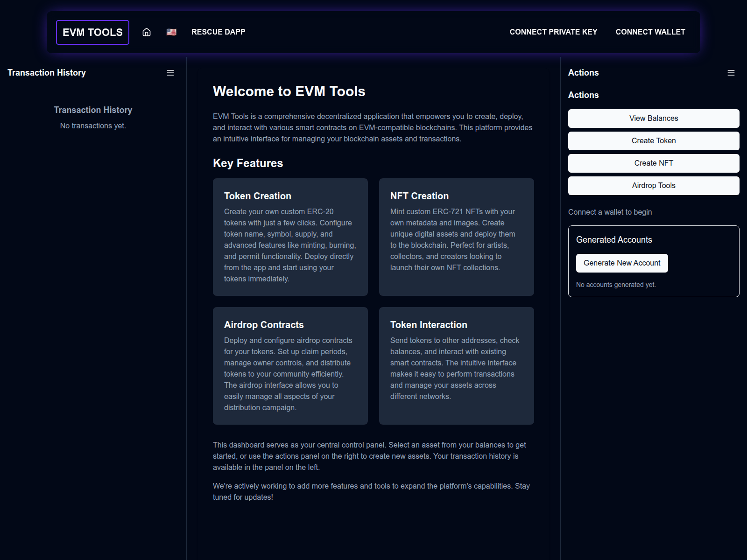Open the View Balances action
747x560 pixels.
654,119
